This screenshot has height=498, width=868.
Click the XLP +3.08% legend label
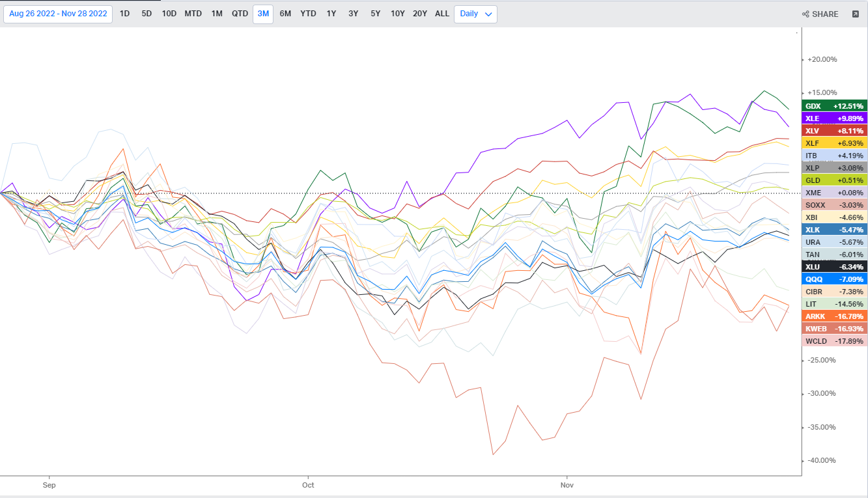pyautogui.click(x=834, y=168)
